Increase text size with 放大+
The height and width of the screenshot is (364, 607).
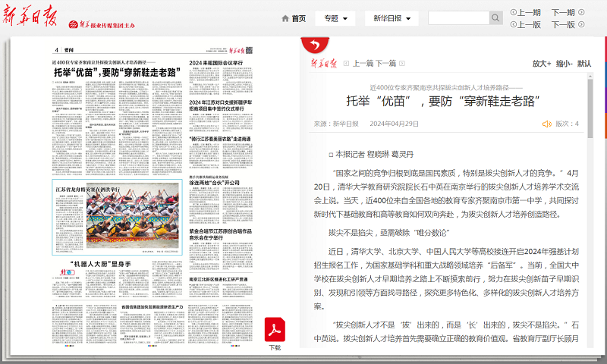(541, 64)
